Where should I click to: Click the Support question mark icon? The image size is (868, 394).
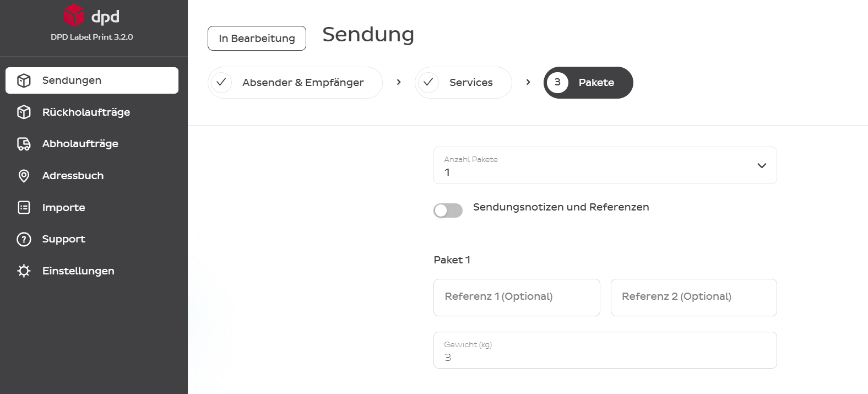coord(24,239)
